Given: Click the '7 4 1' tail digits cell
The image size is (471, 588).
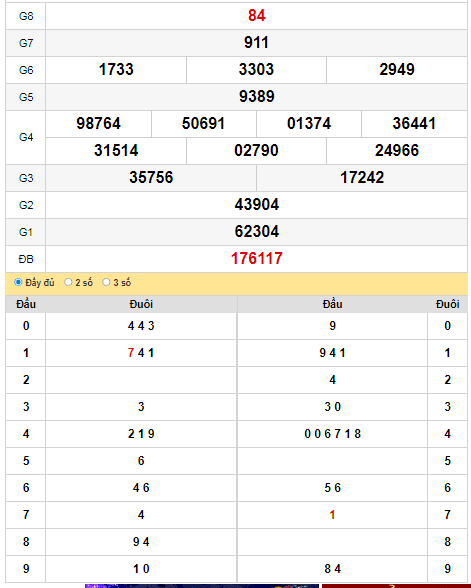Looking at the screenshot, I should tap(141, 353).
